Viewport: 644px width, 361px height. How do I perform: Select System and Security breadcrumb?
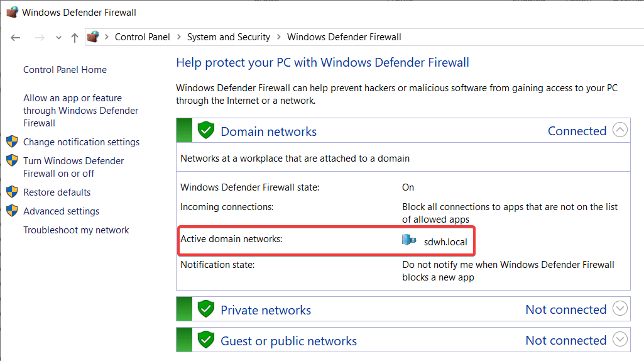(x=228, y=37)
